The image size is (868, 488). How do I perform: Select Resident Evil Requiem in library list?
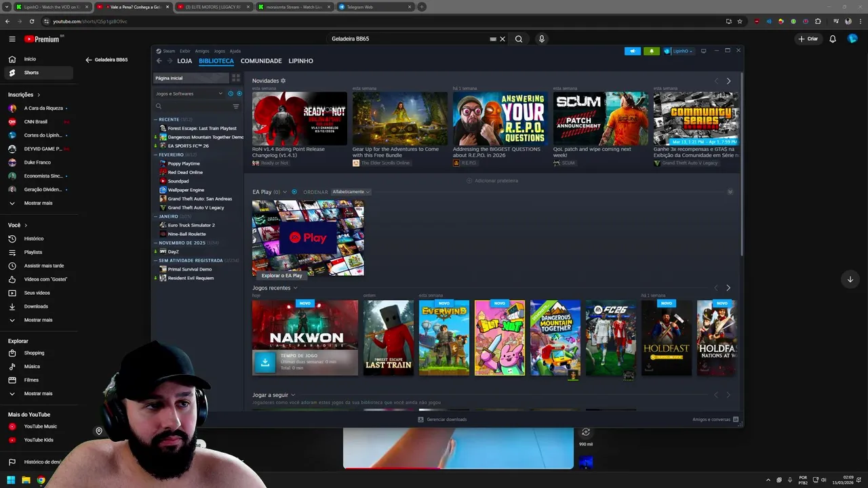click(191, 278)
